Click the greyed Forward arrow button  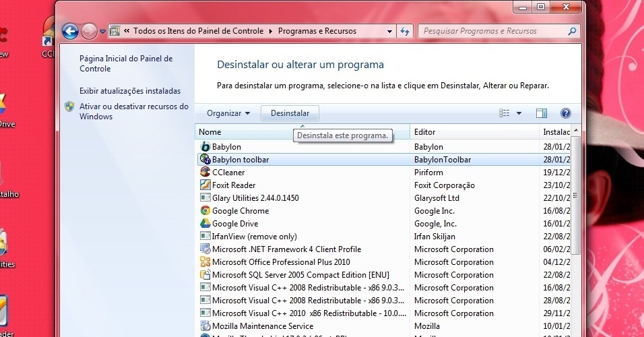point(89,31)
